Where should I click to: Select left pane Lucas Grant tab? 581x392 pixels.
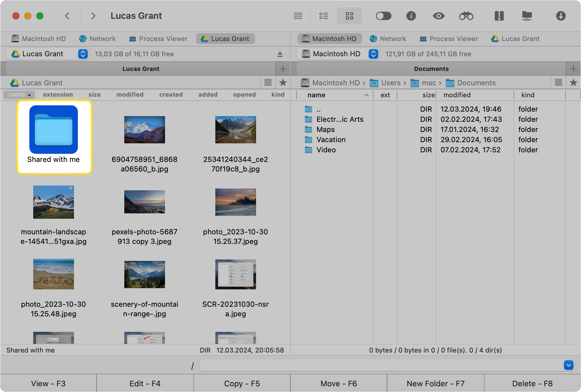[225, 39]
